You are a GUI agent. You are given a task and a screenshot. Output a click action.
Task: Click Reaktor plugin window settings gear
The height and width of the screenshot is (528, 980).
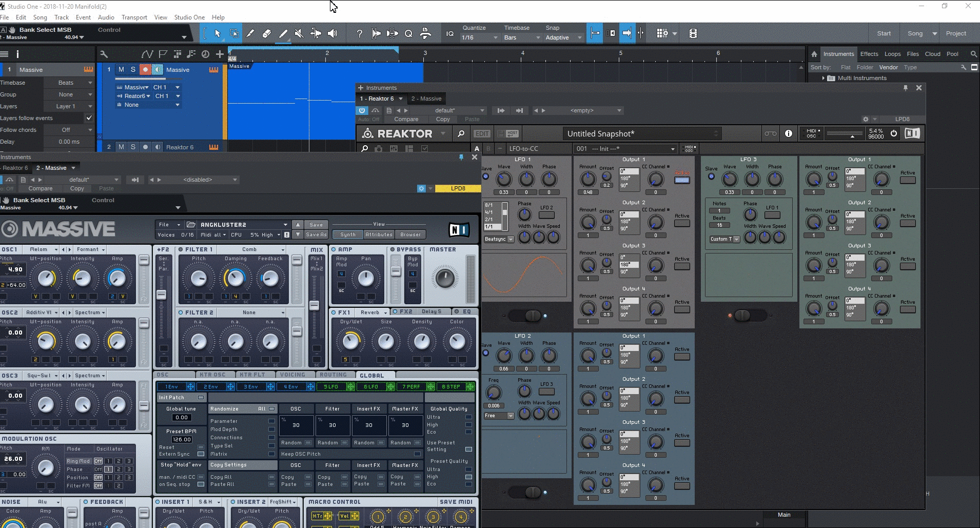(866, 119)
